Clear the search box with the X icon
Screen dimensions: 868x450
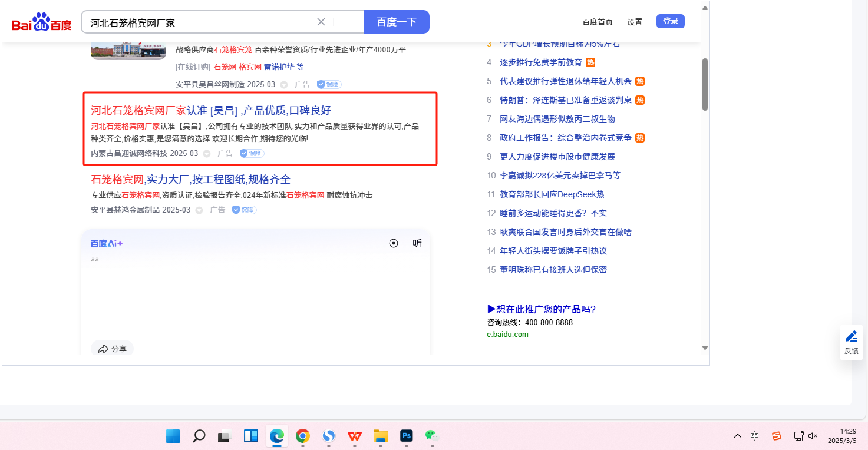tap(321, 22)
